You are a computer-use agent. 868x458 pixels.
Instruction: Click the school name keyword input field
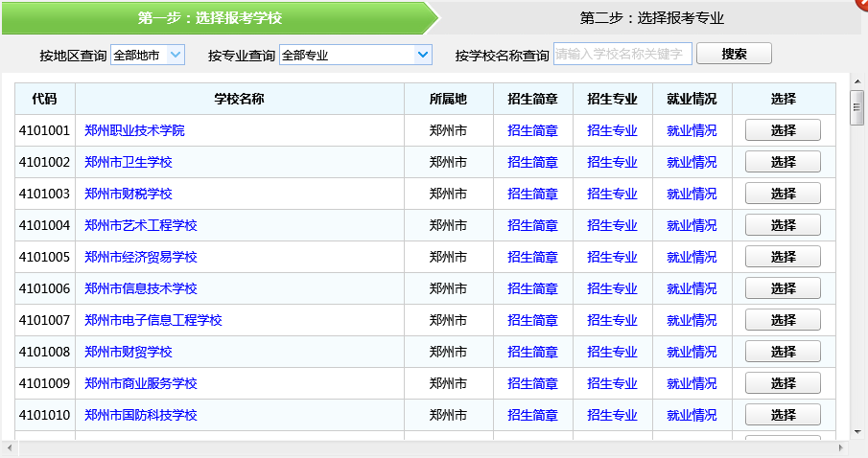click(x=622, y=55)
